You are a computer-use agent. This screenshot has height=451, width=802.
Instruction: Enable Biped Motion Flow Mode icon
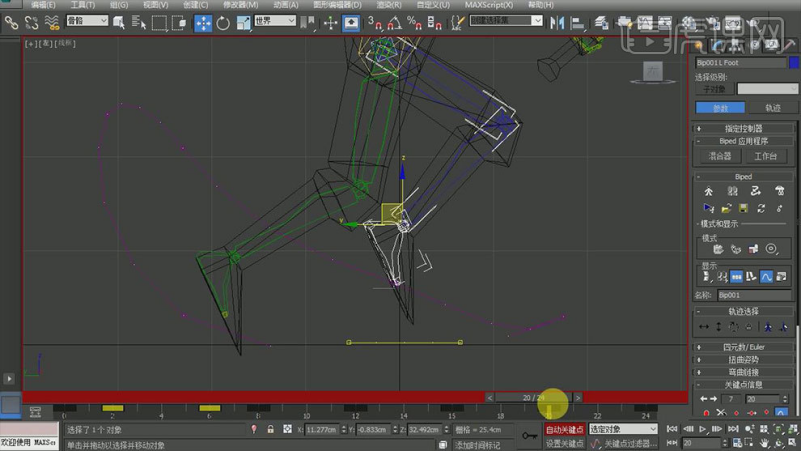756,191
